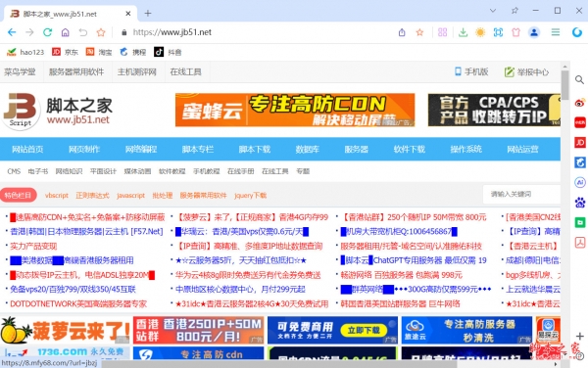Image resolution: width=588 pixels, height=368 pixels.
Task: Click the screenshot capture icon
Action: (498, 32)
